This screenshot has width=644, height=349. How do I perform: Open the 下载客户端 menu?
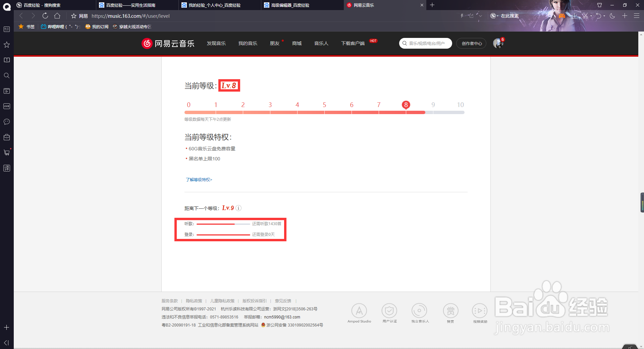pyautogui.click(x=353, y=43)
